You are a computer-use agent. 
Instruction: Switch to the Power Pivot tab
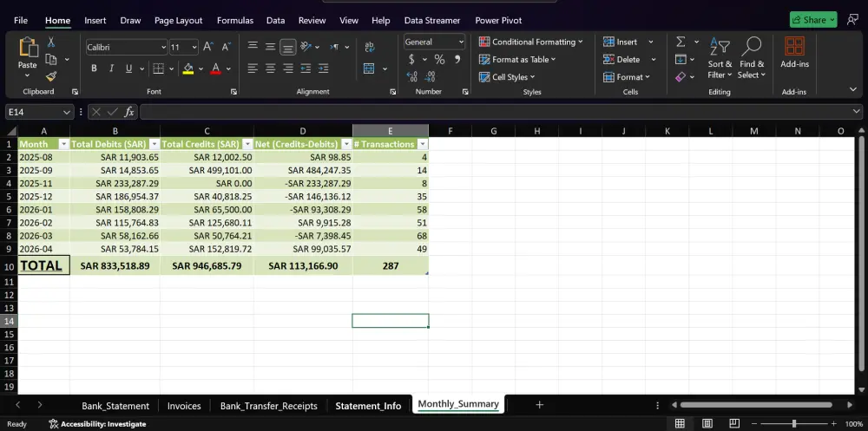(x=498, y=21)
